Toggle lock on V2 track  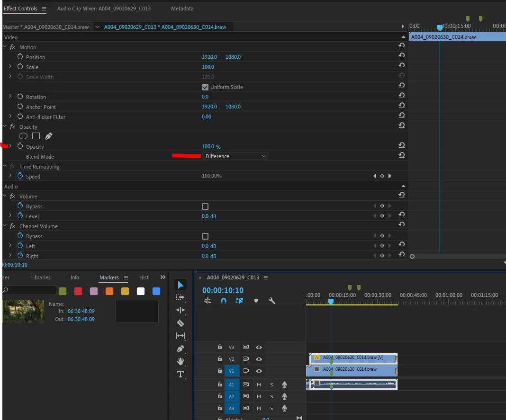click(220, 359)
